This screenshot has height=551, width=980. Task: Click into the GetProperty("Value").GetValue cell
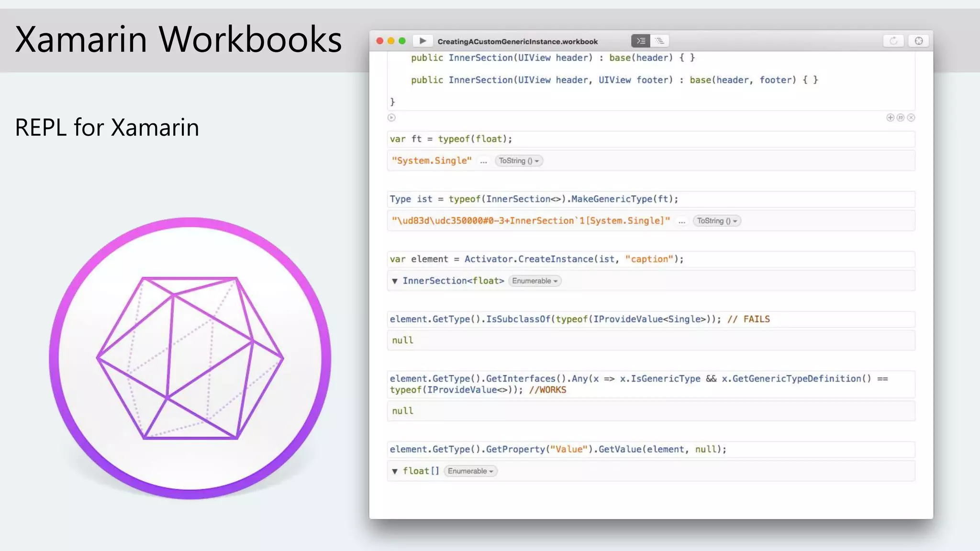click(651, 450)
